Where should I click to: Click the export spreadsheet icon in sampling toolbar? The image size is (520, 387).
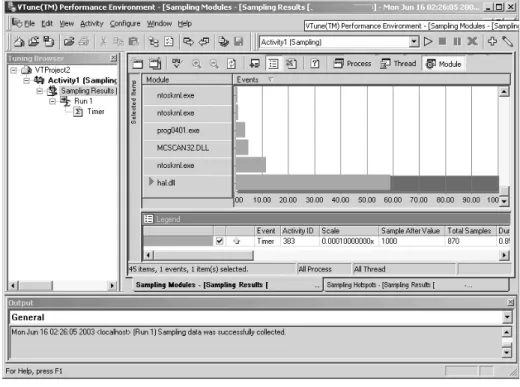pyautogui.click(x=291, y=63)
